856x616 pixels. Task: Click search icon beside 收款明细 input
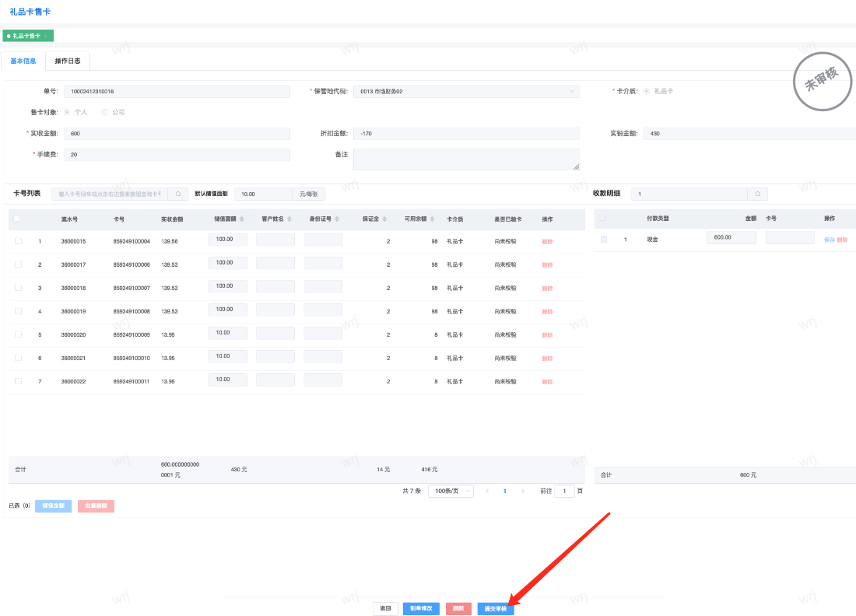point(757,194)
